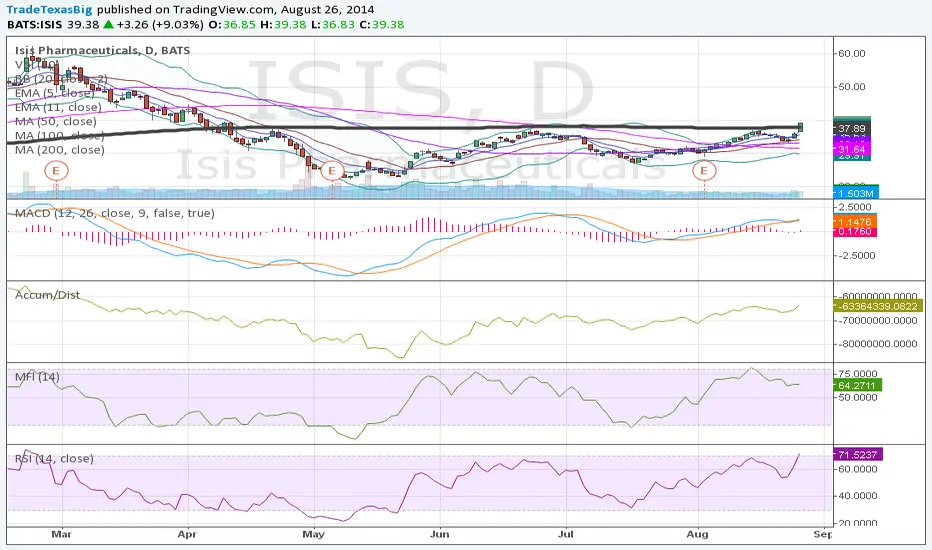Click the Mar label on time axis
Screen dimensions: 932x550
[x=61, y=534]
